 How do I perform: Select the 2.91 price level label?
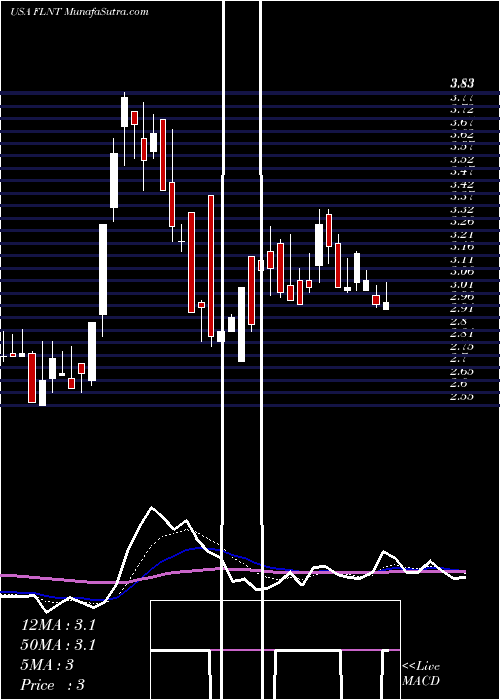462,308
